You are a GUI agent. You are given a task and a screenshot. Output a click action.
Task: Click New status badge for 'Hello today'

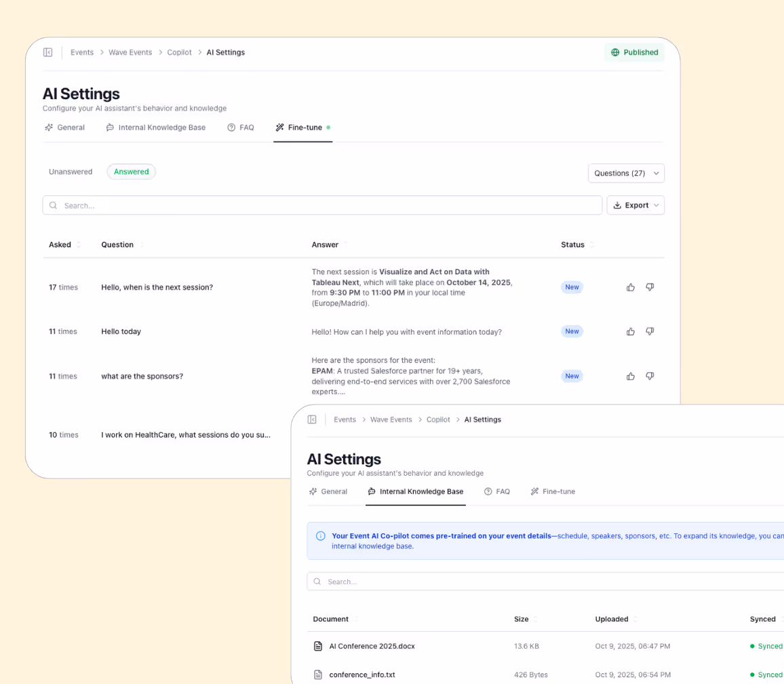572,331
